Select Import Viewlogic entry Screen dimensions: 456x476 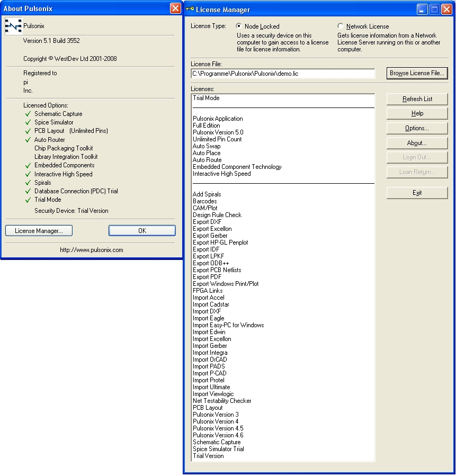213,394
